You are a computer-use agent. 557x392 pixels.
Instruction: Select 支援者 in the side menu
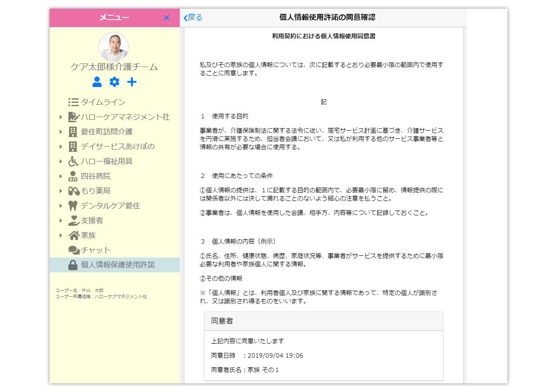tap(92, 221)
